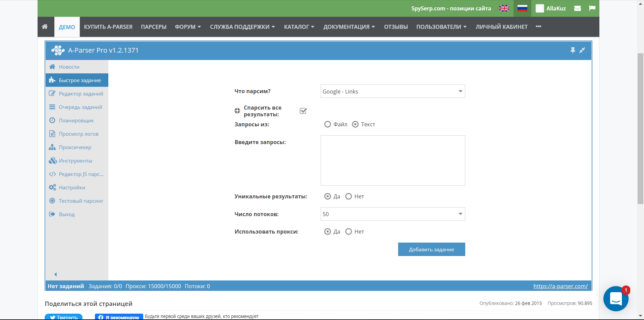
Task: Open the Парсеры menu item
Action: (154, 27)
